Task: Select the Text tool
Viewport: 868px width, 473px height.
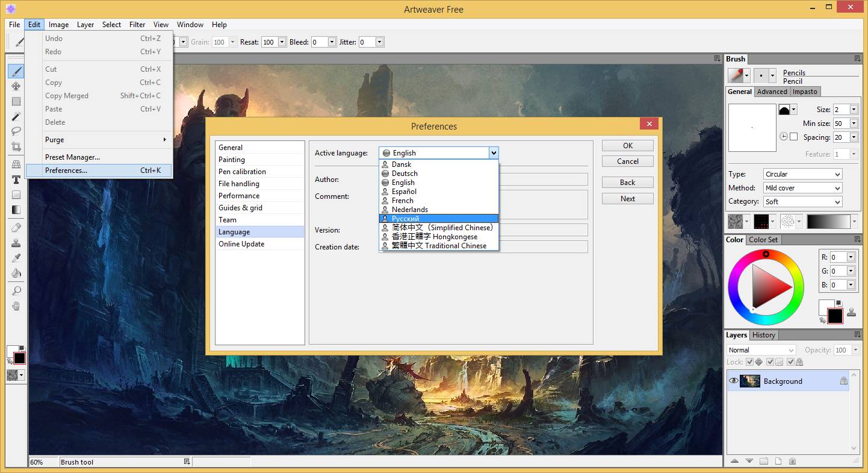Action: [16, 180]
